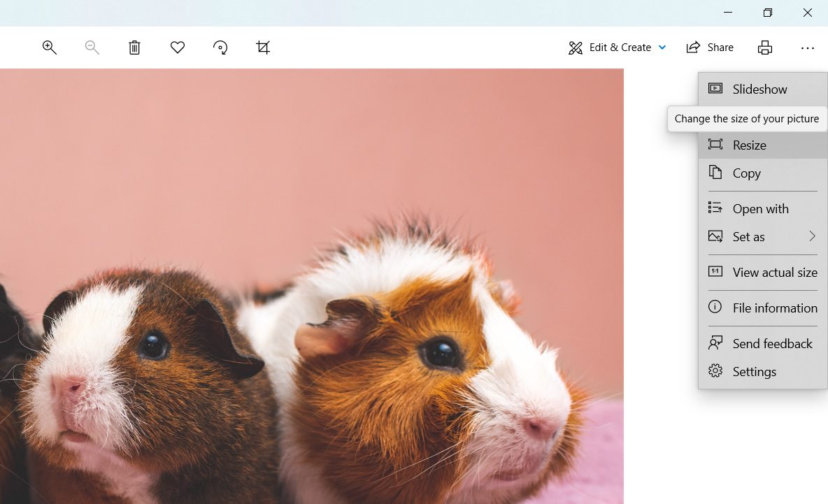Share this picture
The width and height of the screenshot is (828, 504).
[x=710, y=47]
